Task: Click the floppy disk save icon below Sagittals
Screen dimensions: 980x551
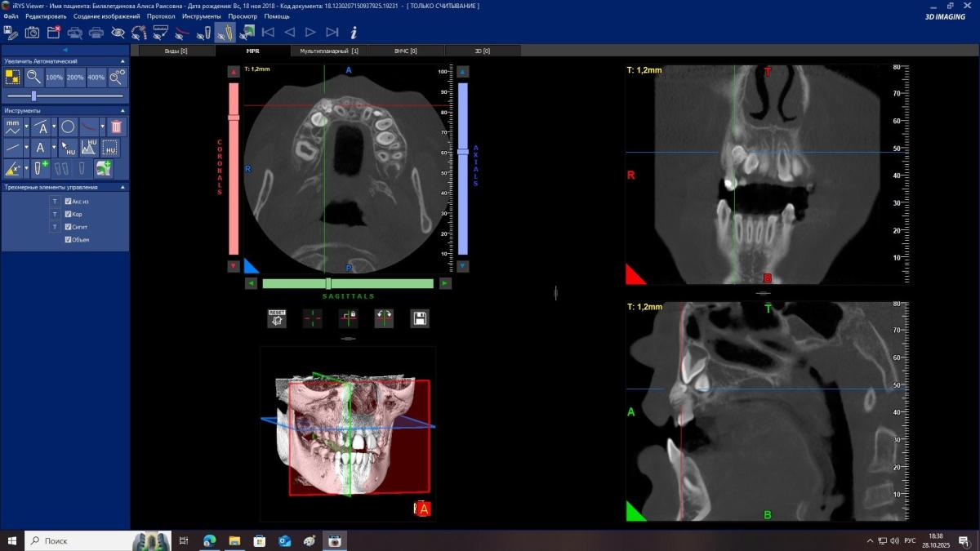Action: pos(420,318)
